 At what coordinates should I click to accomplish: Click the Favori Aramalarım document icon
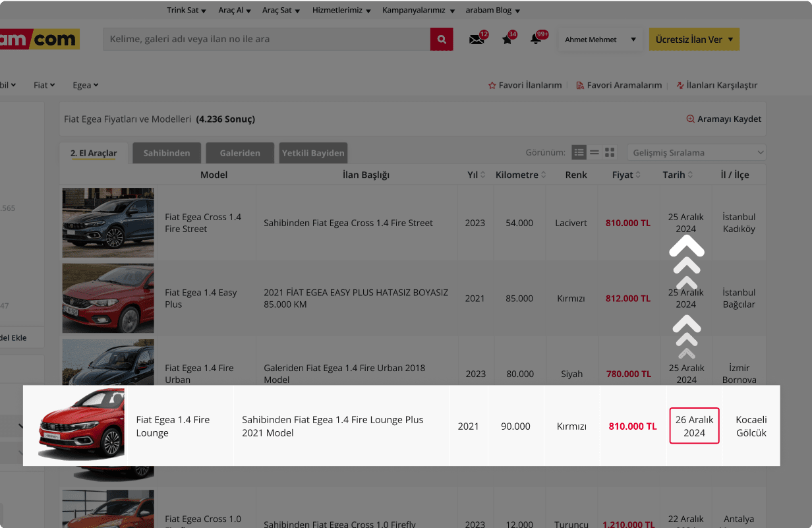pos(580,85)
